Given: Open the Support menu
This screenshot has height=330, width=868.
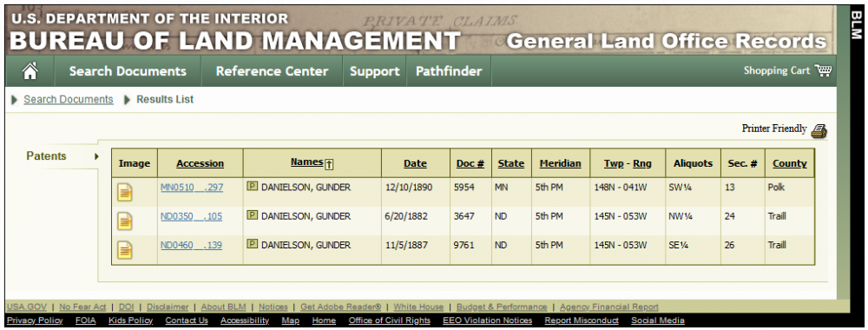Looking at the screenshot, I should 375,71.
